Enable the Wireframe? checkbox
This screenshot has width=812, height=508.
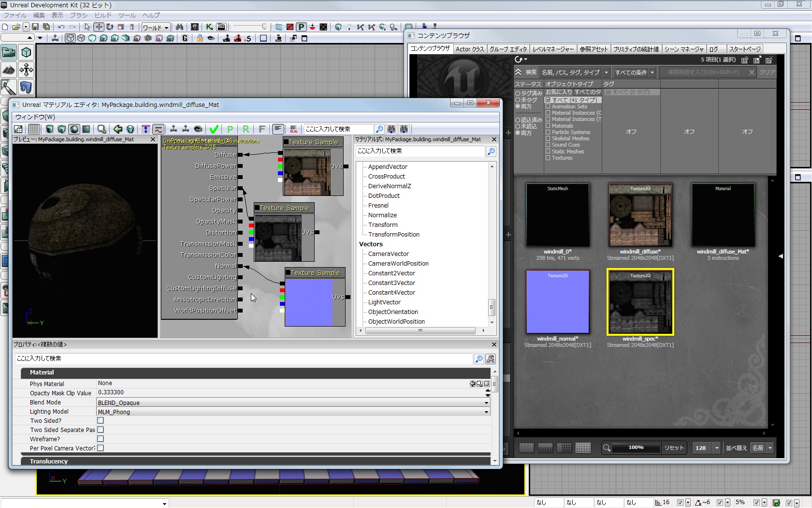pyautogui.click(x=101, y=439)
